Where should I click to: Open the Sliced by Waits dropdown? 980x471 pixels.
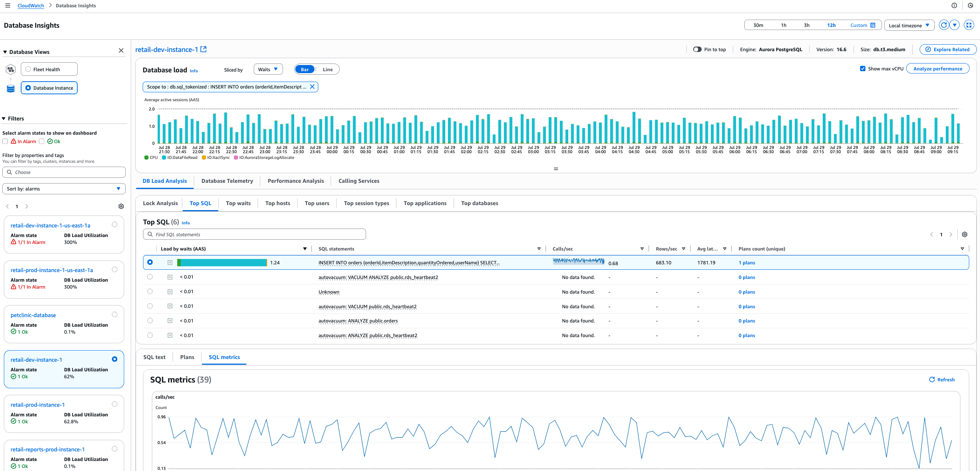click(x=268, y=69)
